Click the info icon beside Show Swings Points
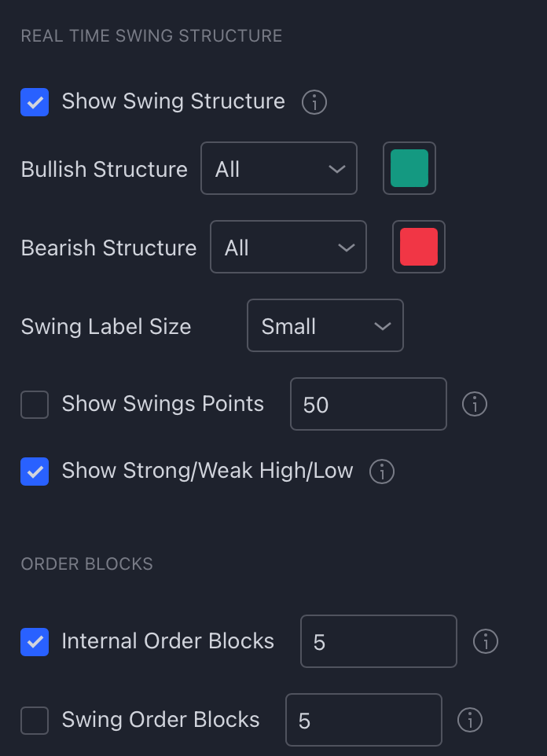The height and width of the screenshot is (756, 547). (475, 404)
